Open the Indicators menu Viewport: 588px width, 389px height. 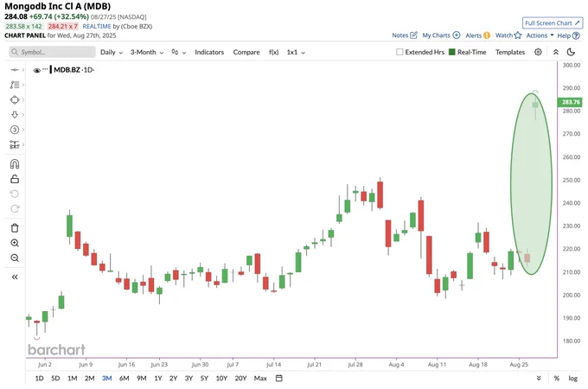(x=209, y=52)
